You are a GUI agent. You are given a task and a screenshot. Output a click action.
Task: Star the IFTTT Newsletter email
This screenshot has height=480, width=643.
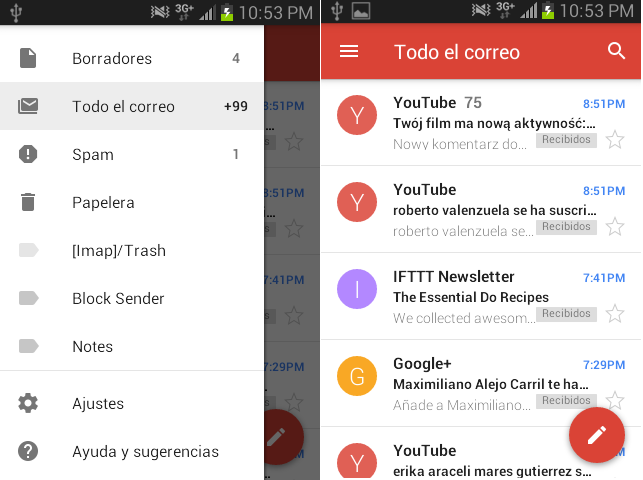[x=615, y=314]
